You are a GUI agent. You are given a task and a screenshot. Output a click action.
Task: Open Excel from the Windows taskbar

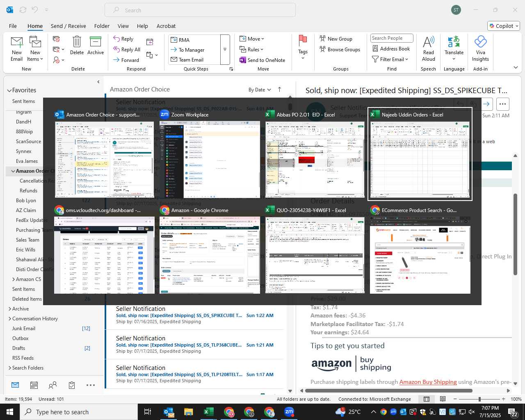pos(209,412)
